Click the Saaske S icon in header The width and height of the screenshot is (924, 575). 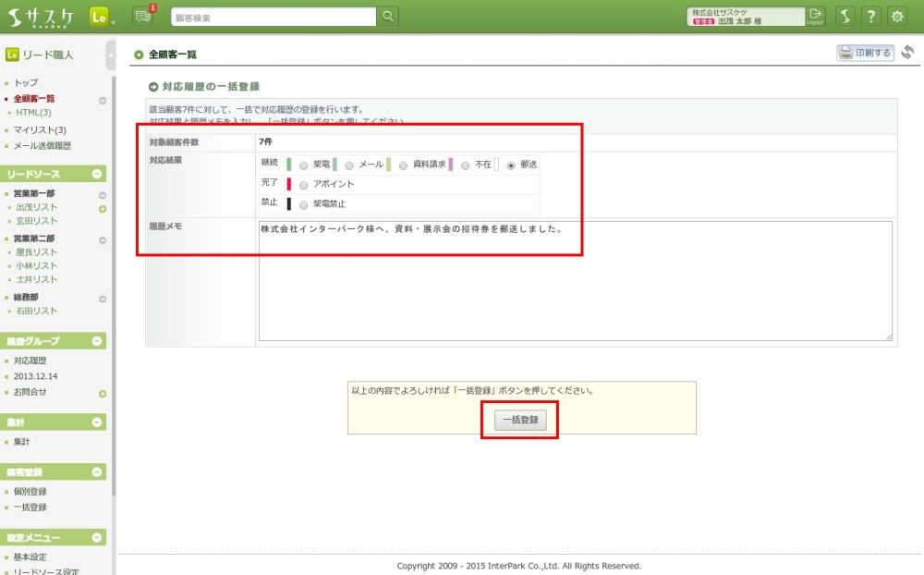point(845,16)
